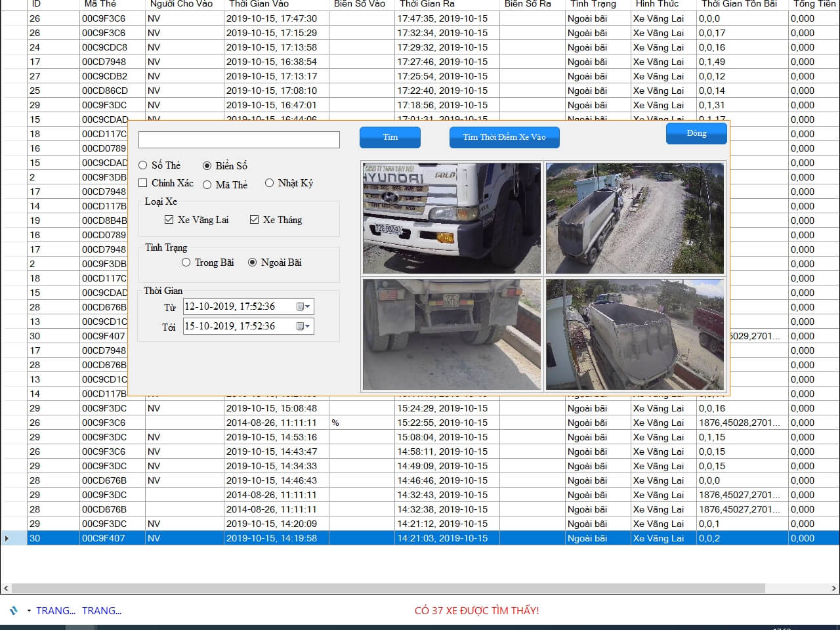Select Ngoài Bãi status radio

253,262
